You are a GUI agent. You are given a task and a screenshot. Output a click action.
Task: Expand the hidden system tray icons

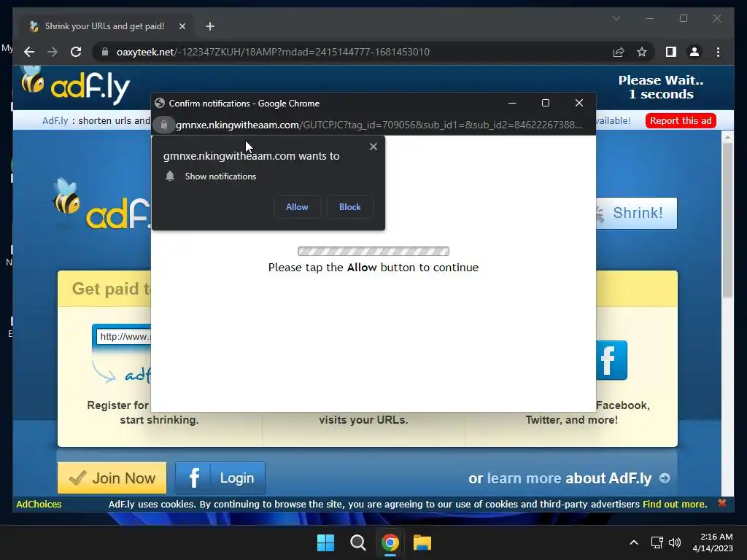click(634, 542)
